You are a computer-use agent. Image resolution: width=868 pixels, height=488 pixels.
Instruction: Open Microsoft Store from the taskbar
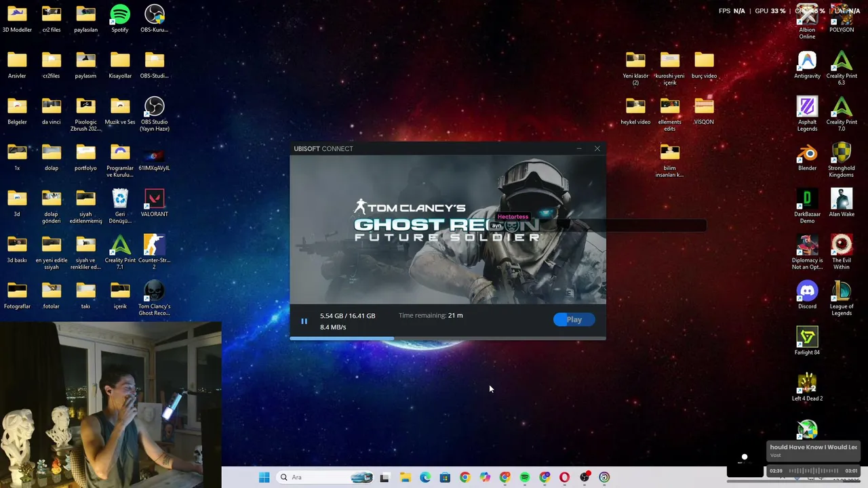(445, 477)
